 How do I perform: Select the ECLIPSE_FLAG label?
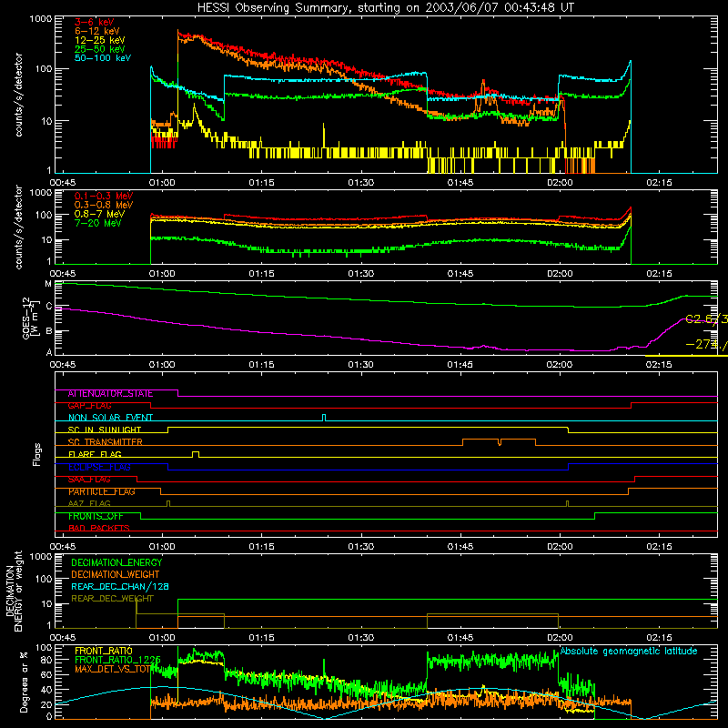click(x=99, y=467)
